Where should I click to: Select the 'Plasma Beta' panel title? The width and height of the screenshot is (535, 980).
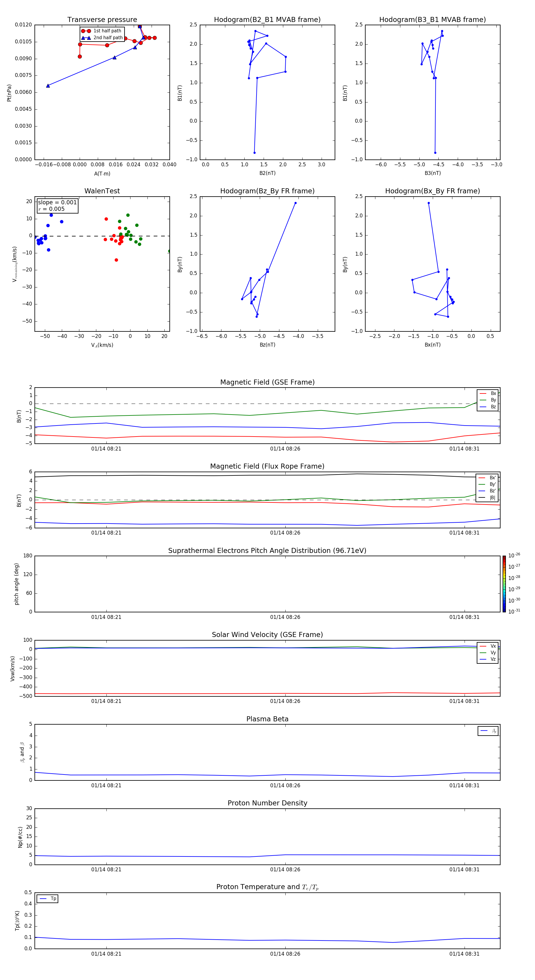(x=267, y=719)
